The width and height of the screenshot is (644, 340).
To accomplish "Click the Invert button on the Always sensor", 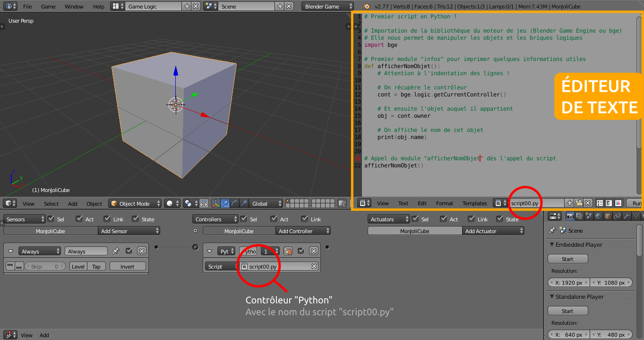I will click(x=128, y=266).
